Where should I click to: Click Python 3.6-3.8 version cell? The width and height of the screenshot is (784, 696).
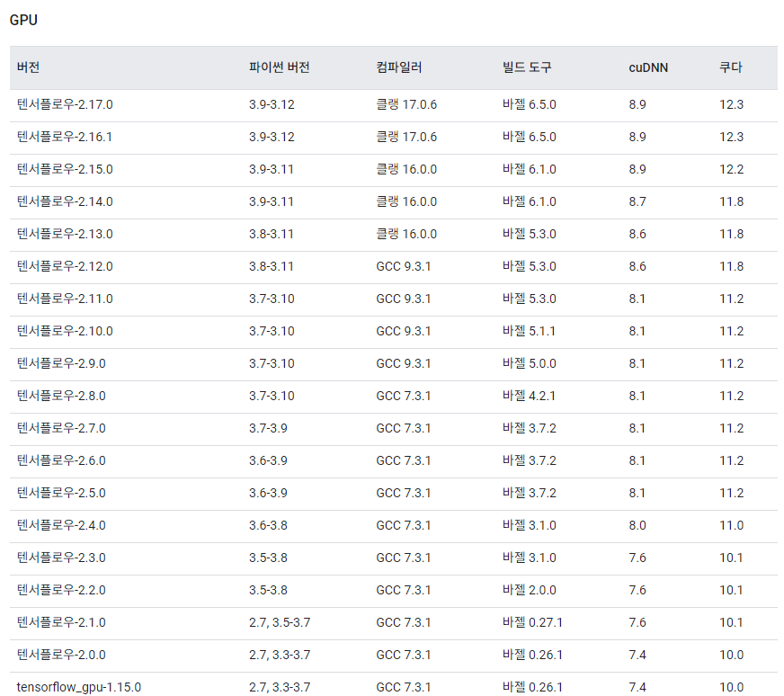click(269, 525)
